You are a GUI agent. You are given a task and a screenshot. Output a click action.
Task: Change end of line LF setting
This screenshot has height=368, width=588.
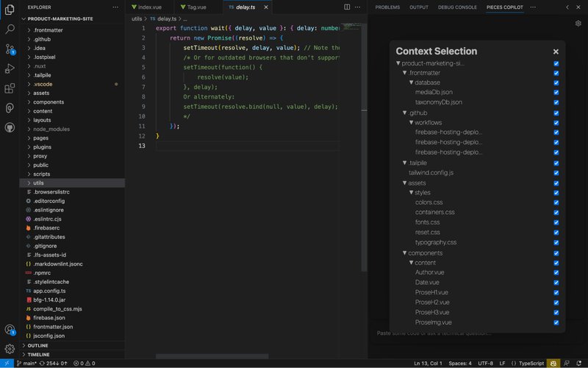(x=502, y=363)
